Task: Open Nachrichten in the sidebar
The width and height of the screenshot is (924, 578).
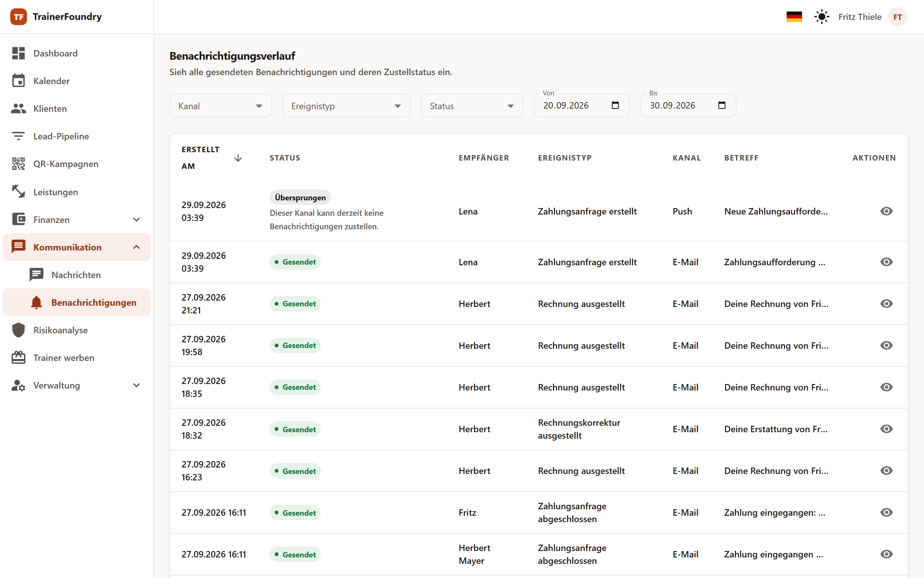Action: 76,275
